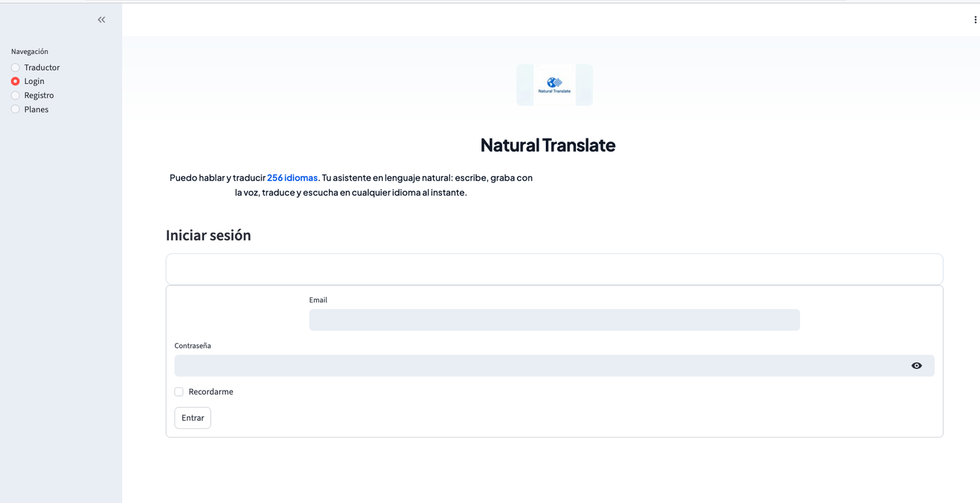This screenshot has width=980, height=503.
Task: Show password using the eye icon
Action: 916,366
